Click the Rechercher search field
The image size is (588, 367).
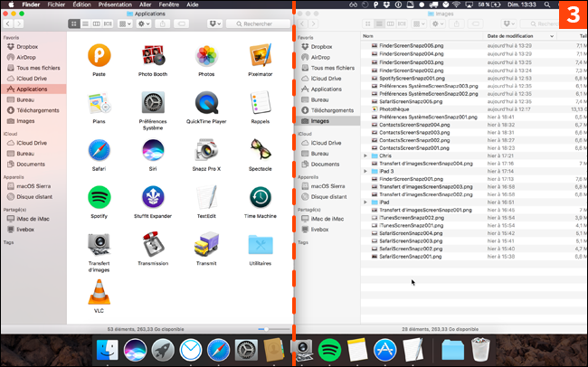pos(258,24)
